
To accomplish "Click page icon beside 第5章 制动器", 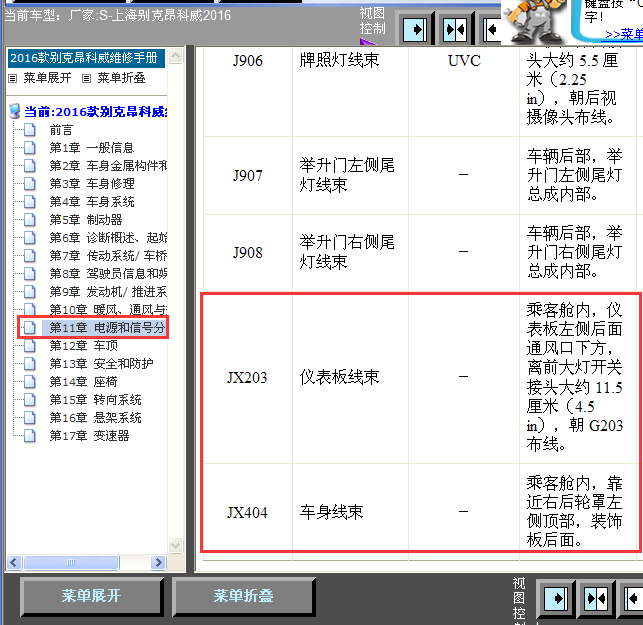I will (x=30, y=220).
